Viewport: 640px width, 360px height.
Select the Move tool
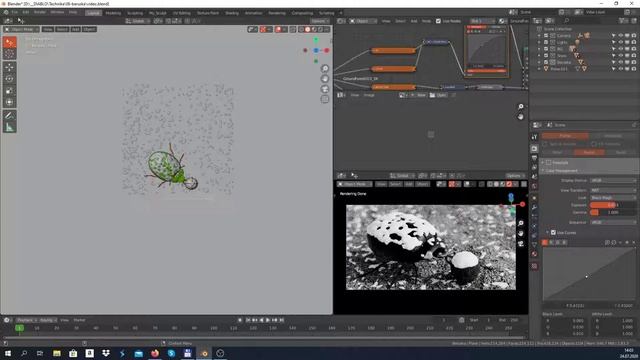click(9, 67)
